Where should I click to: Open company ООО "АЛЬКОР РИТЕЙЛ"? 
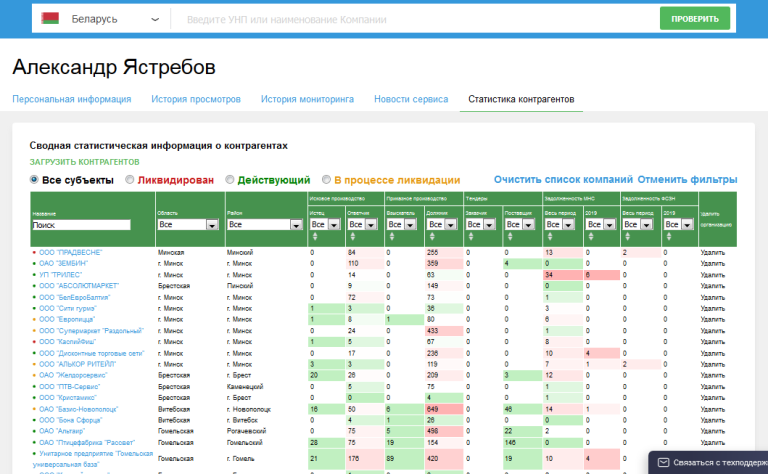(x=78, y=364)
